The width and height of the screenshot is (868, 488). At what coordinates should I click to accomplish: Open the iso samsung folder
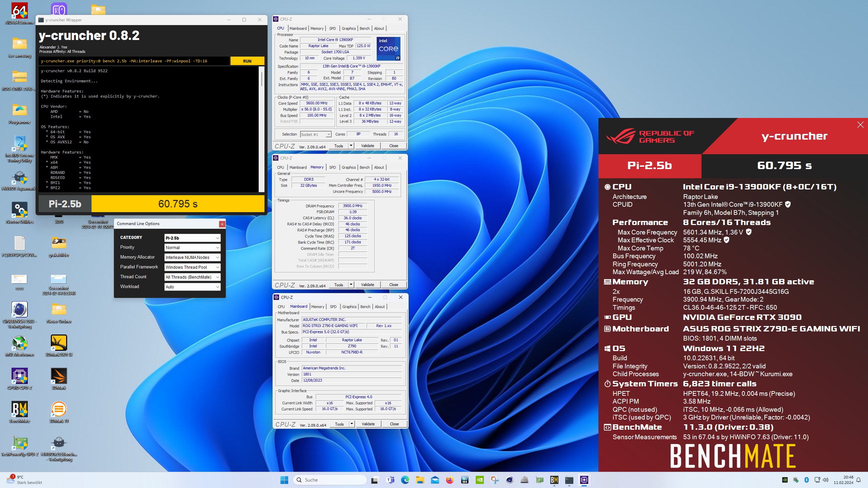pyautogui.click(x=19, y=47)
